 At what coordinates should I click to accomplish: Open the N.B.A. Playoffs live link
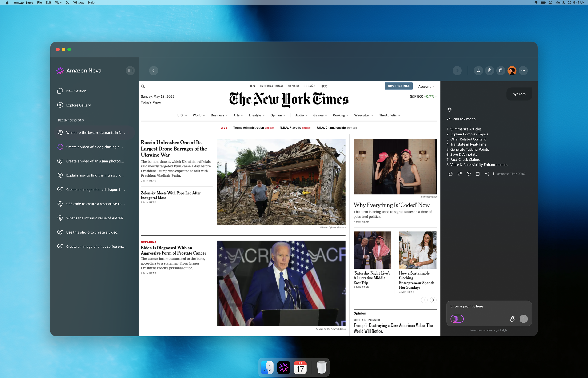tap(290, 128)
